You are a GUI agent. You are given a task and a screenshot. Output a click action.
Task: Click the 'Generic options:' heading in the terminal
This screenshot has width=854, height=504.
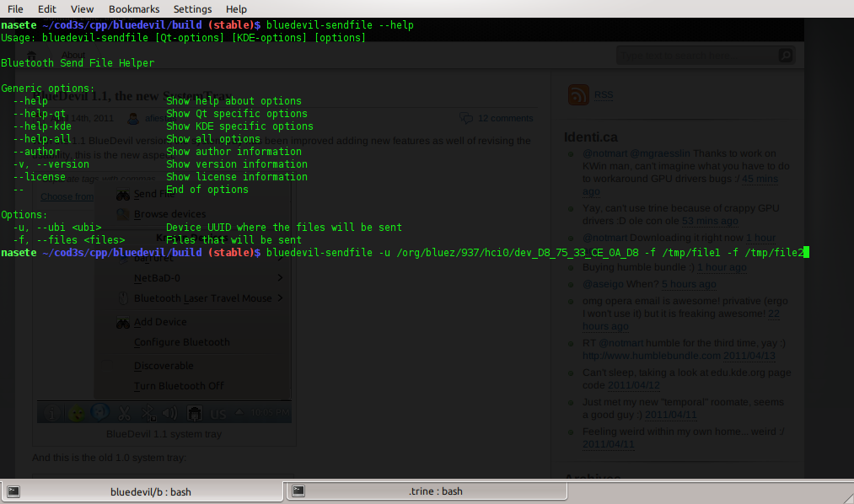(48, 88)
